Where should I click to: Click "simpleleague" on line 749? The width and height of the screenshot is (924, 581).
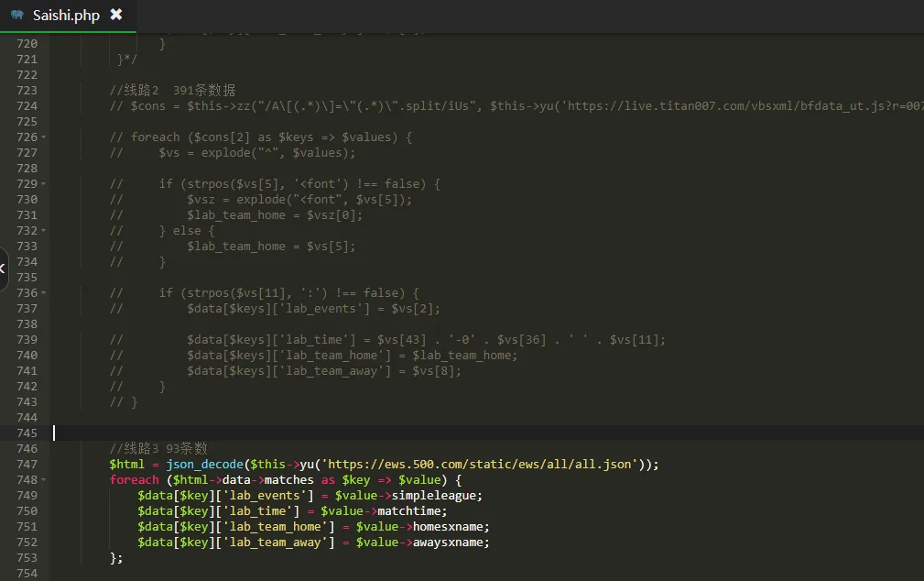point(434,496)
